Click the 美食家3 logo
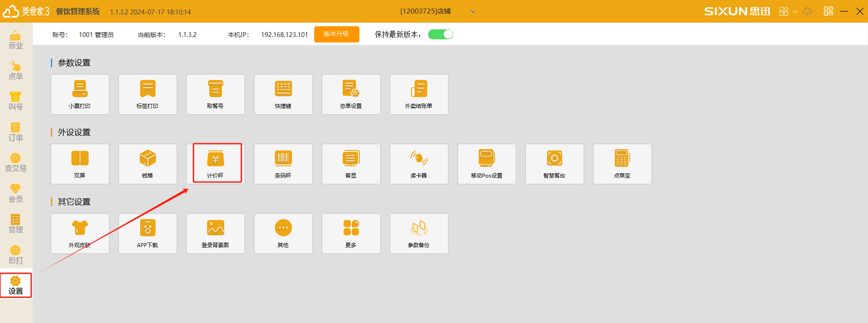Screen dimensions: 868x323 (26, 11)
